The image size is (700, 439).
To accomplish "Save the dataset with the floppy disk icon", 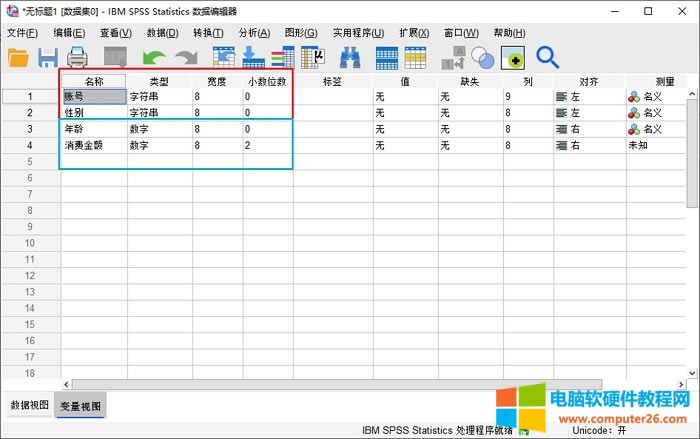I will [48, 57].
